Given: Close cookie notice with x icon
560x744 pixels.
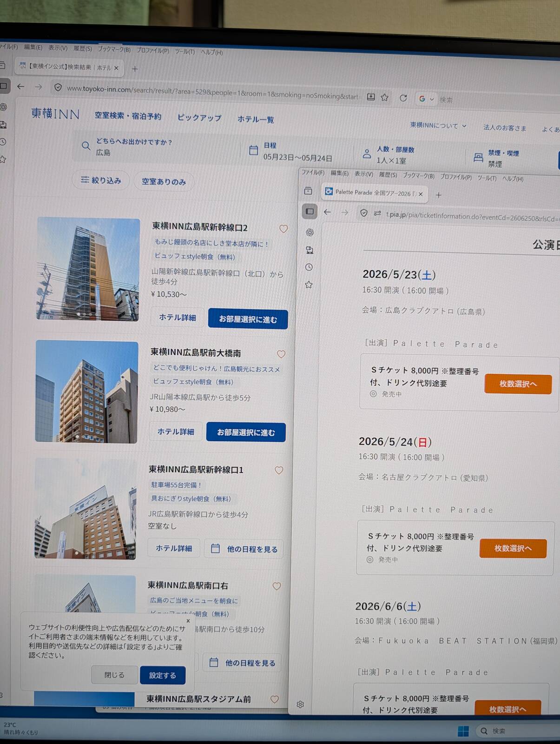Looking at the screenshot, I should tap(188, 621).
